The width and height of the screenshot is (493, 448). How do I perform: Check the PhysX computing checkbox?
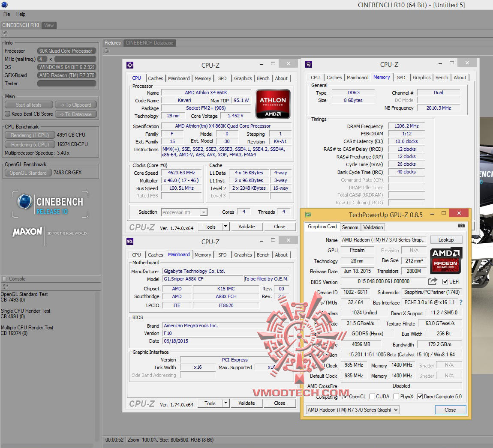click(396, 397)
